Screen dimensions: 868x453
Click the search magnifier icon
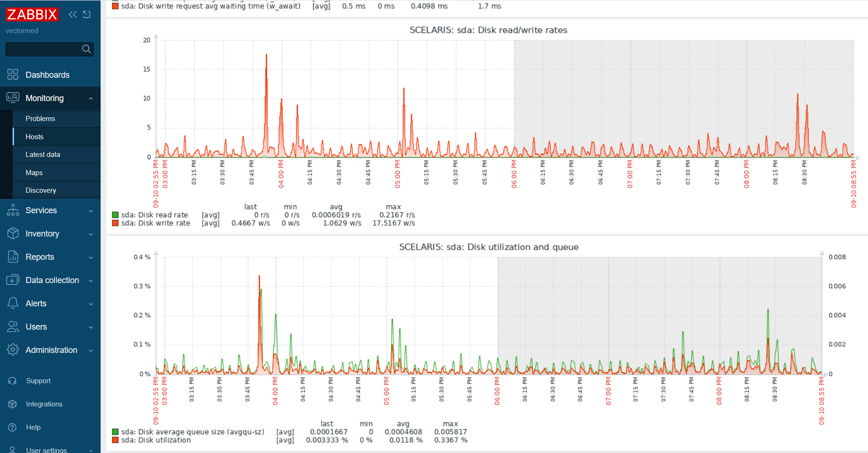click(x=86, y=49)
